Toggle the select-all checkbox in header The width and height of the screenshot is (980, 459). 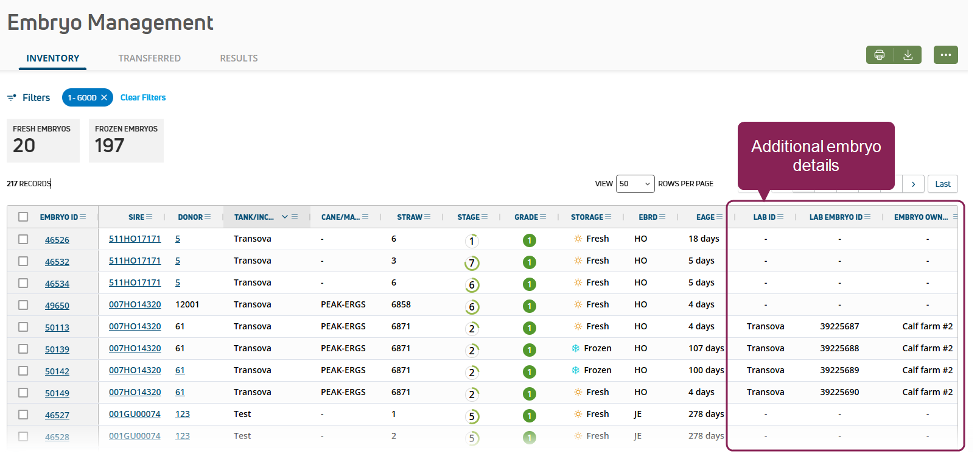click(x=23, y=217)
